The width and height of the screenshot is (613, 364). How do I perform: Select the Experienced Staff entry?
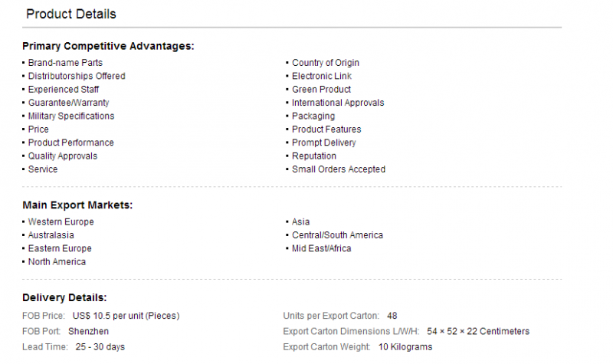64,89
